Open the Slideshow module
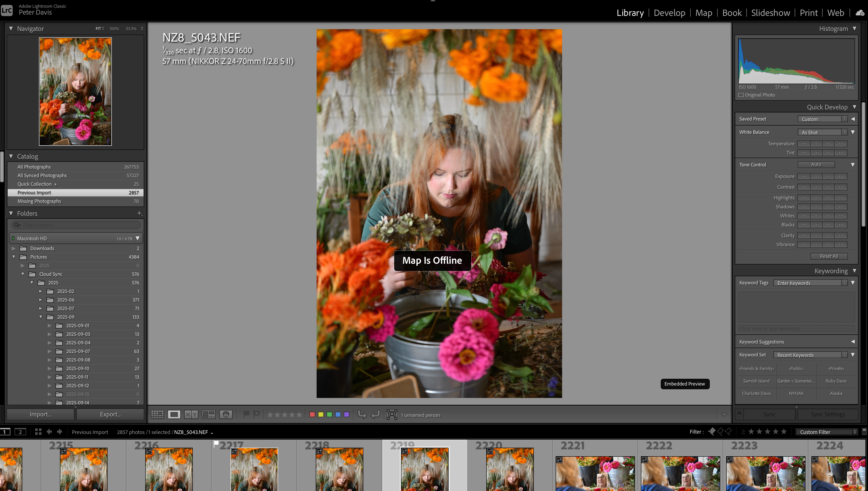 coord(770,13)
